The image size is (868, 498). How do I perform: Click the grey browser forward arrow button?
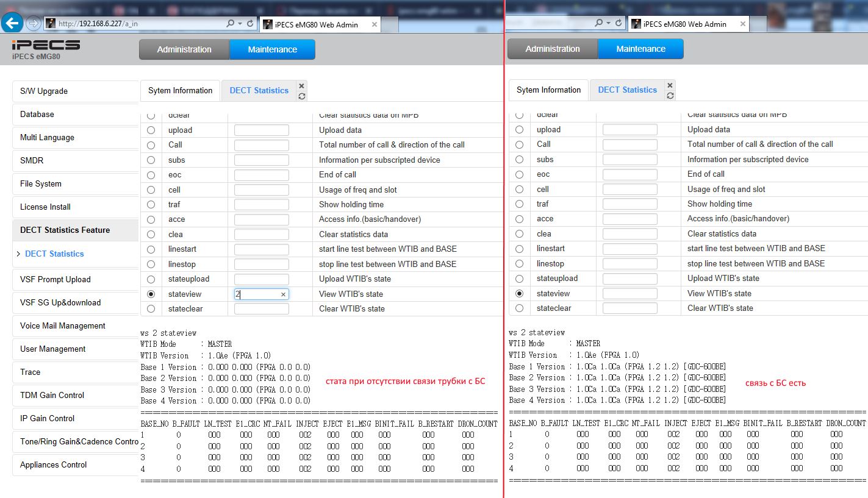coord(34,23)
